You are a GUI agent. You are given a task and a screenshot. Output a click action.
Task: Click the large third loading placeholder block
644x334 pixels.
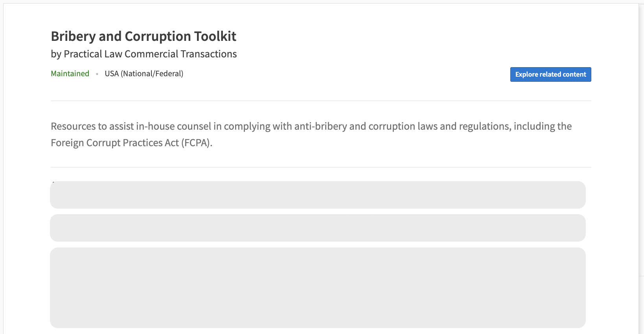(x=318, y=288)
